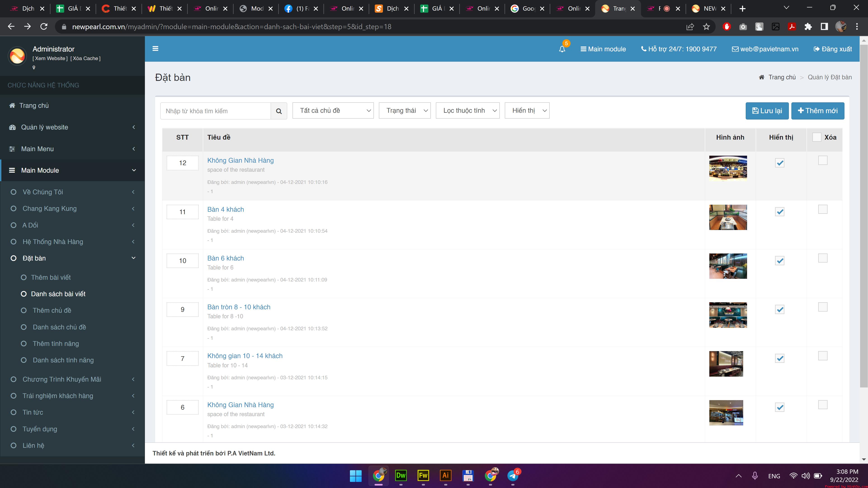Show hidden tray icons chevron
This screenshot has width=868, height=488.
point(739,476)
